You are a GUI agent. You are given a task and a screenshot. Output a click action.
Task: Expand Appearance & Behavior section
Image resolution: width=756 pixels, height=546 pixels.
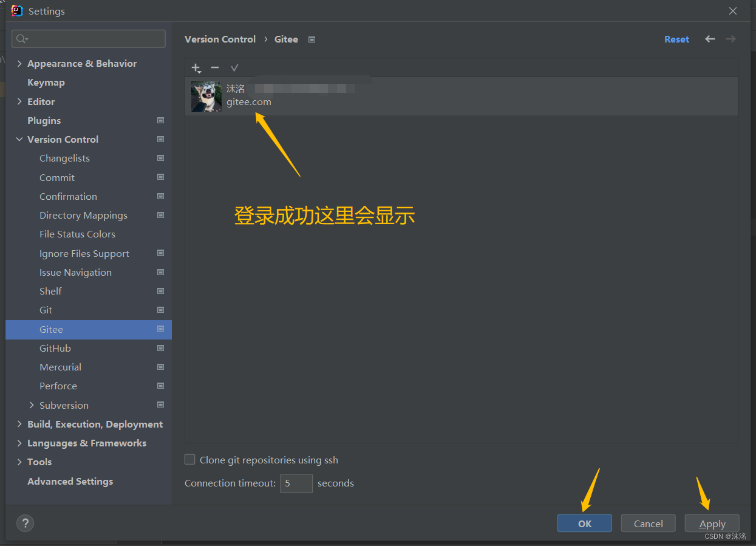pyautogui.click(x=19, y=64)
